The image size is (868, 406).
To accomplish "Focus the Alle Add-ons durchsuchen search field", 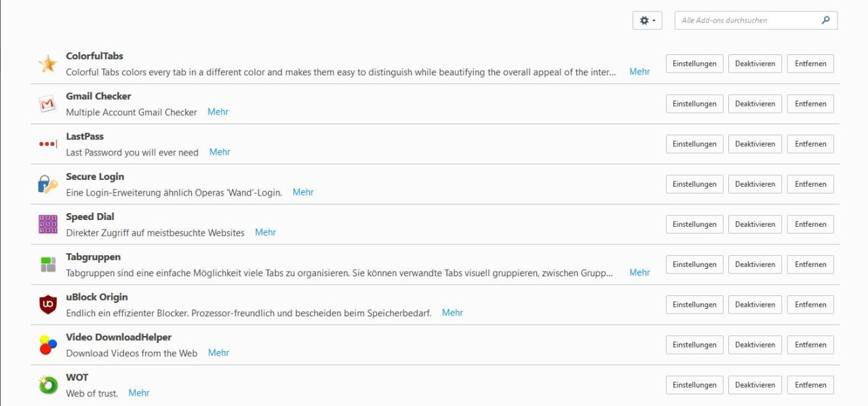I will click(x=748, y=20).
